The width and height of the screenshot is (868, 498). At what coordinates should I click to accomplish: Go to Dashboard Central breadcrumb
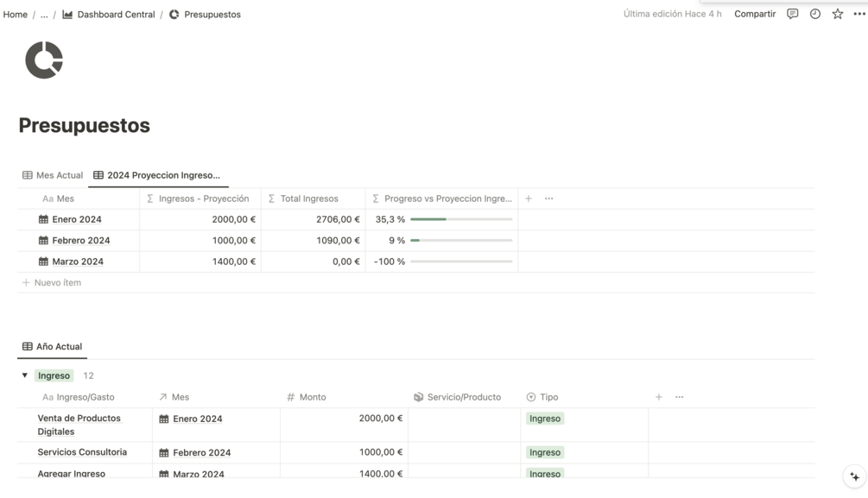point(116,15)
